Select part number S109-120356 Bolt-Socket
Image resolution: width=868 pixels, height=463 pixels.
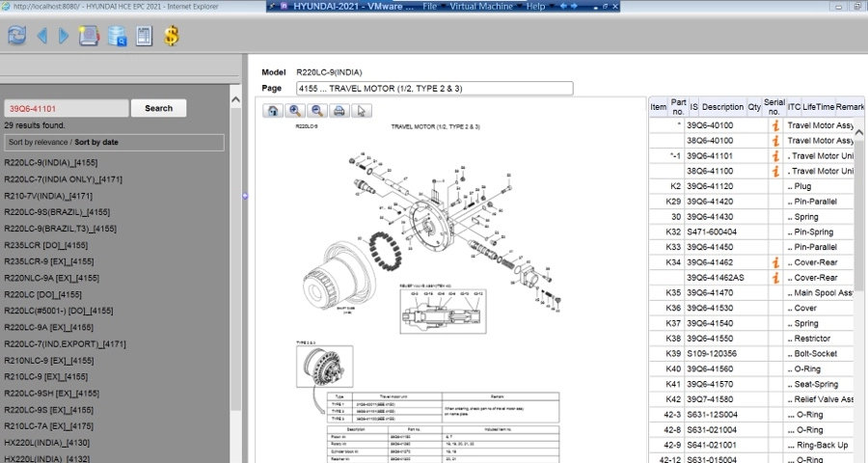pos(712,354)
